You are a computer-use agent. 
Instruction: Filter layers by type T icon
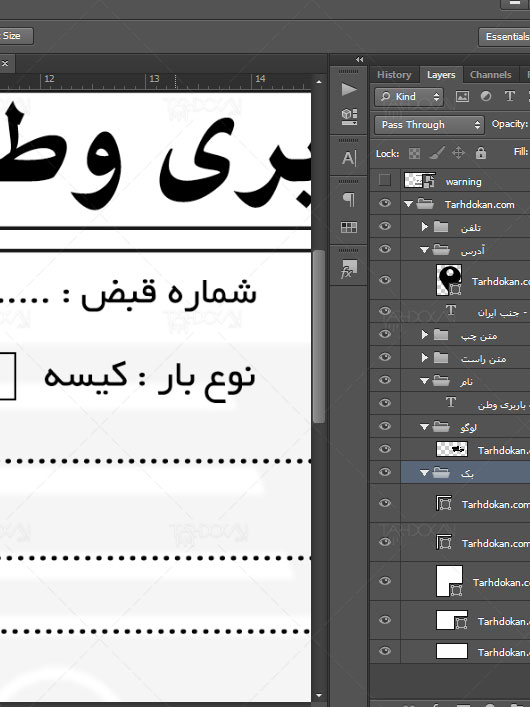pyautogui.click(x=510, y=96)
